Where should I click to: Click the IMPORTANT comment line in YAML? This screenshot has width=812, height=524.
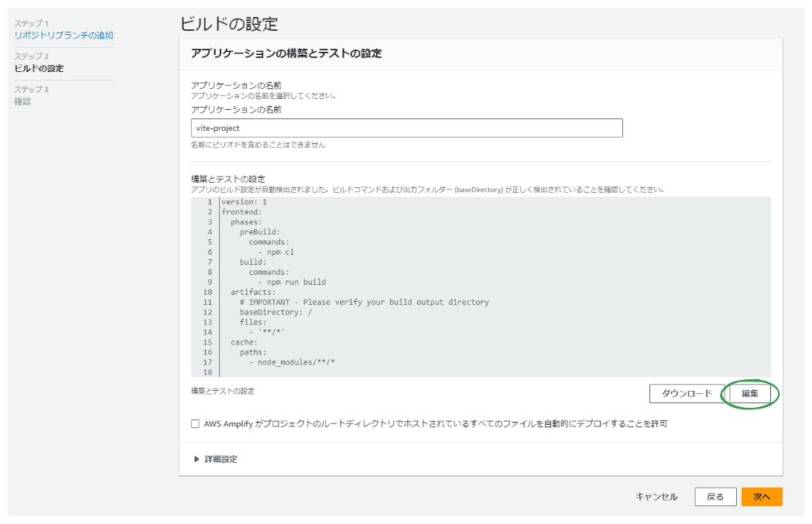(364, 302)
